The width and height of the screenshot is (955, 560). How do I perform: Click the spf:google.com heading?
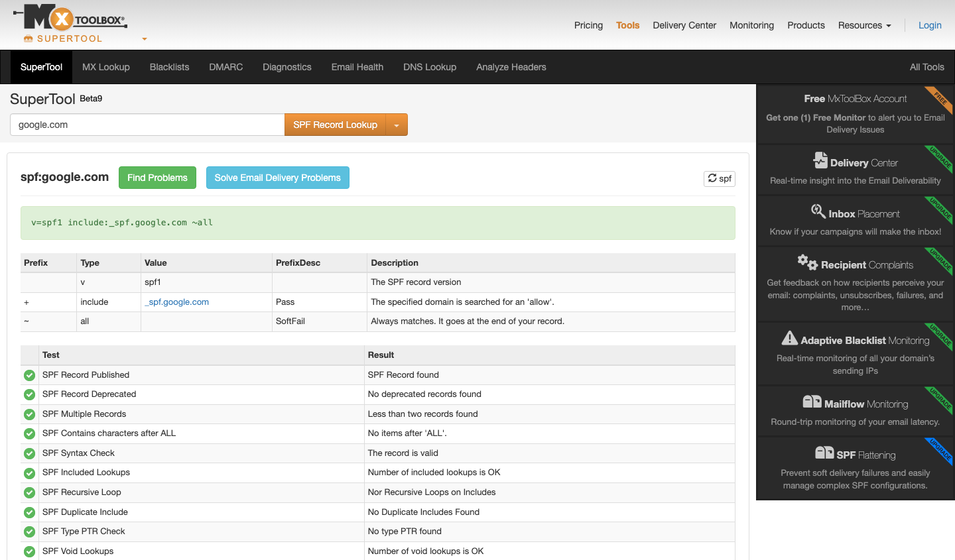64,177
